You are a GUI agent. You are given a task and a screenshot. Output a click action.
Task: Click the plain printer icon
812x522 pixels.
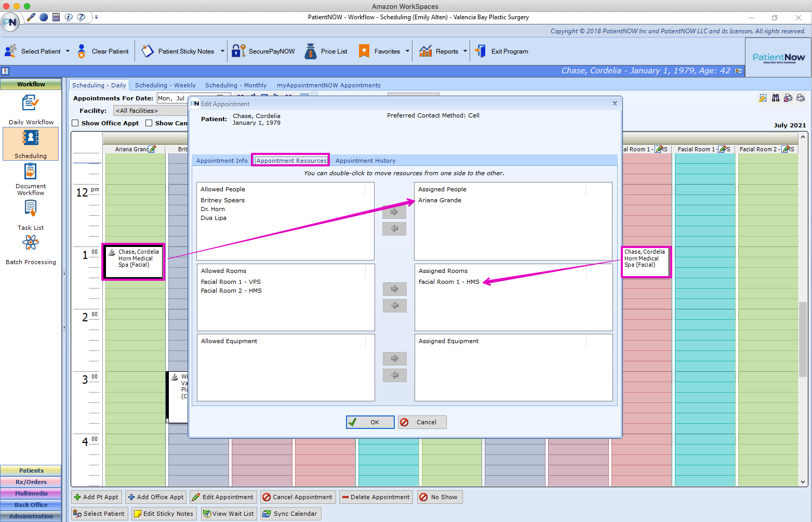click(801, 98)
